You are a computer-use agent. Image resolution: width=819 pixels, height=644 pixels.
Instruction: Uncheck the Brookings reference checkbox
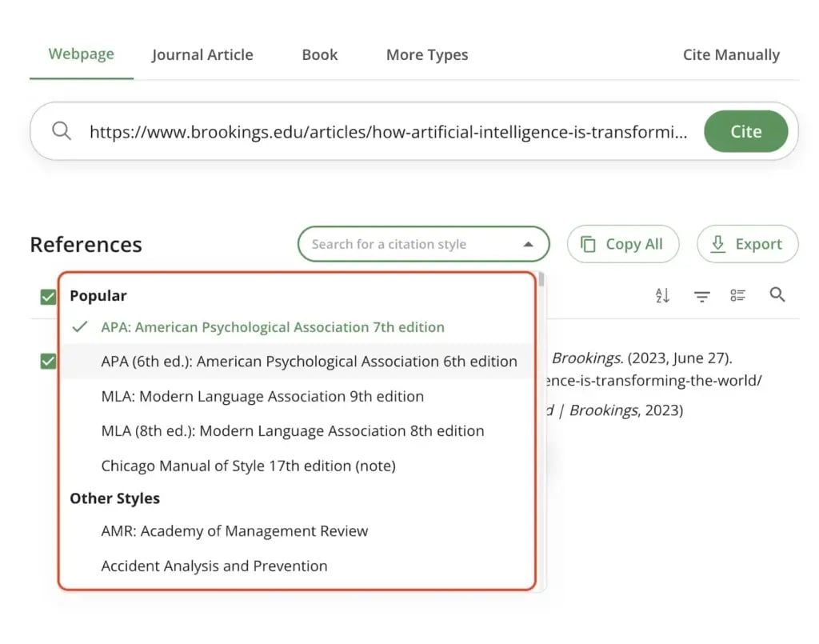(x=48, y=361)
